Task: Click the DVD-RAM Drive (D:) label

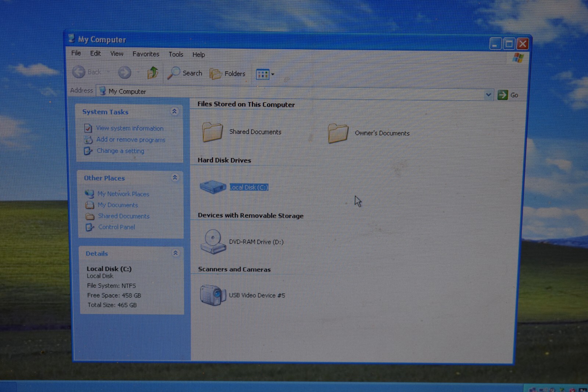Action: coord(256,242)
